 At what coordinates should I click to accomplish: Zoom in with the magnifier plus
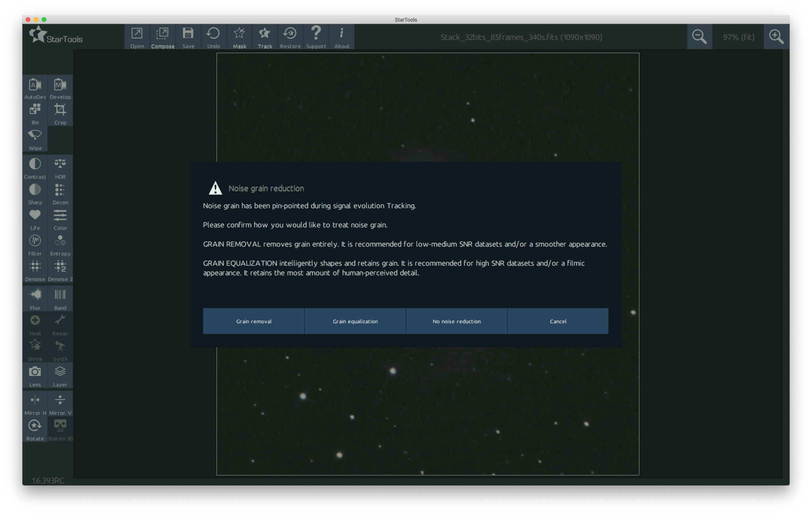776,37
